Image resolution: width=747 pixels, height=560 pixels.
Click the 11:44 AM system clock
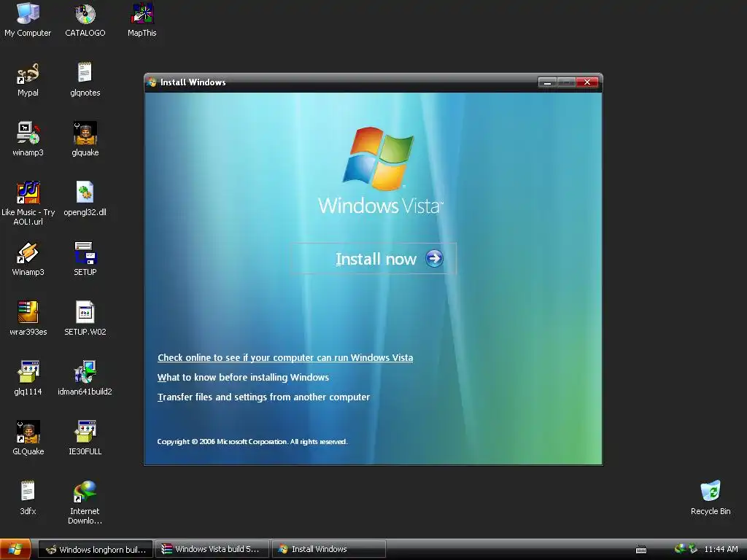(x=721, y=549)
